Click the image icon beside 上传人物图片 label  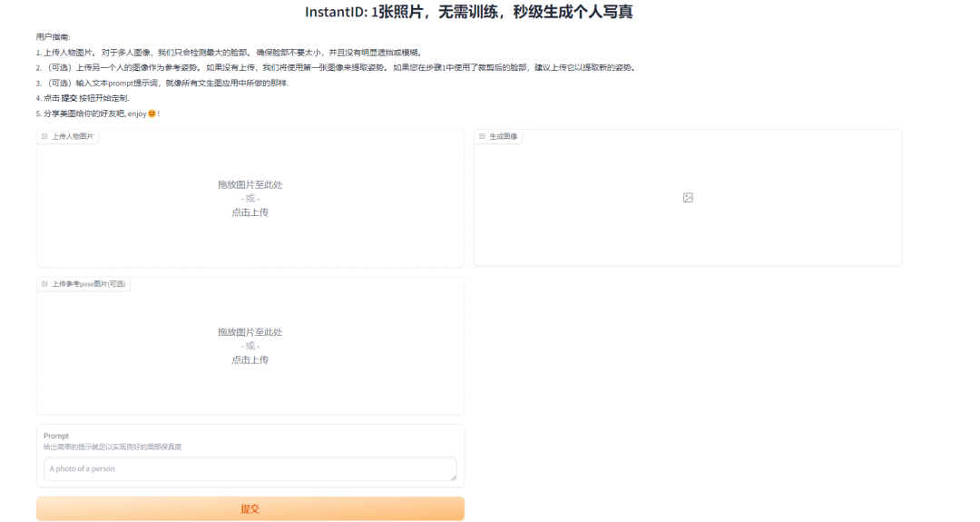point(44,136)
